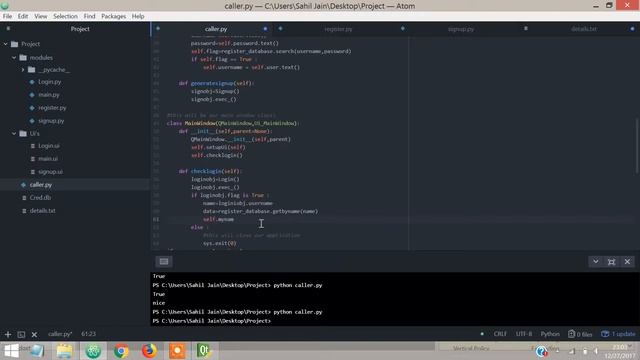Select caller.py in the tree view
The image size is (640, 360).
(x=40, y=185)
